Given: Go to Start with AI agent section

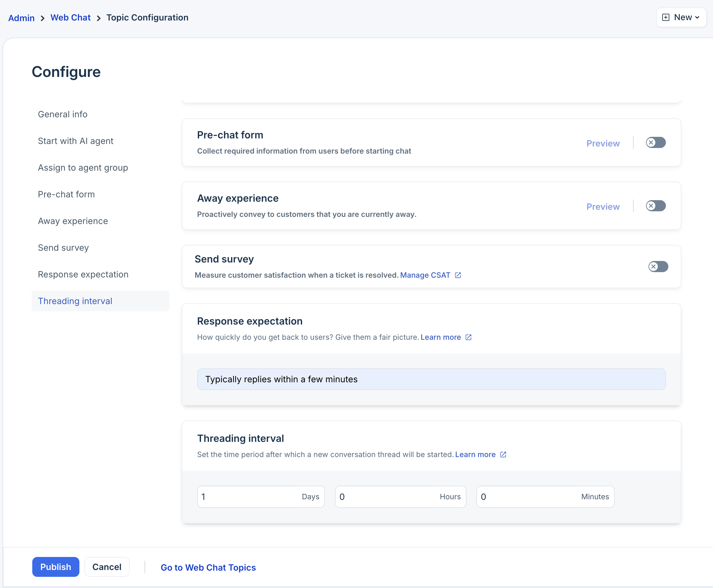Looking at the screenshot, I should coord(75,141).
